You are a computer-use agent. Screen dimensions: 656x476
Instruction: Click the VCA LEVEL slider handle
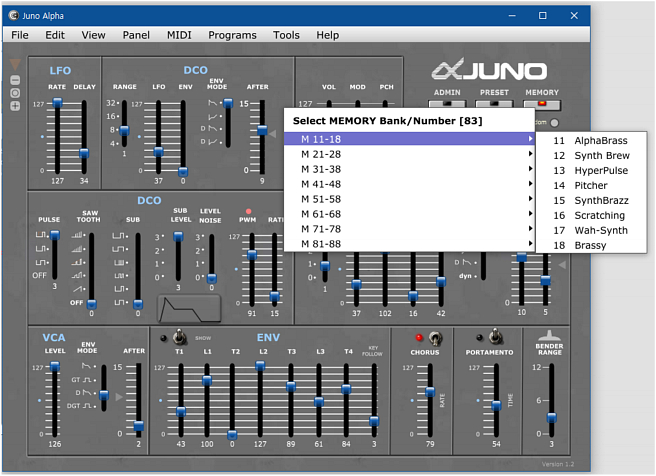point(55,367)
